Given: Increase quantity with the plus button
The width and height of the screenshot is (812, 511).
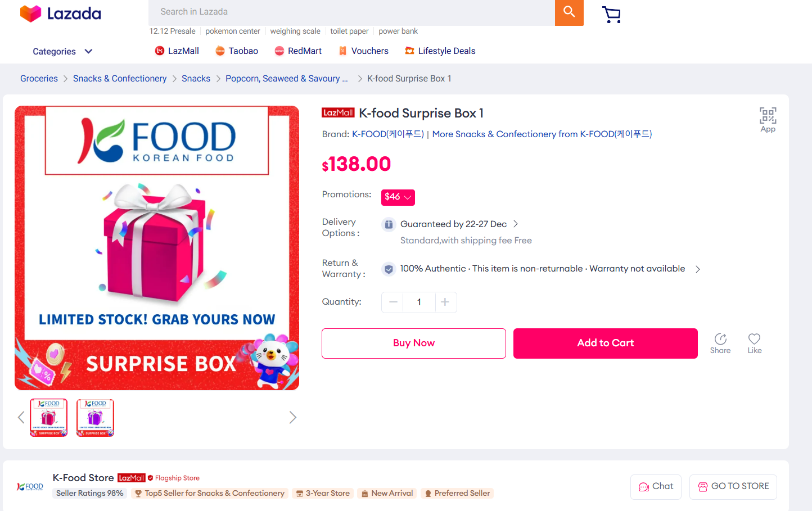Looking at the screenshot, I should 445,302.
